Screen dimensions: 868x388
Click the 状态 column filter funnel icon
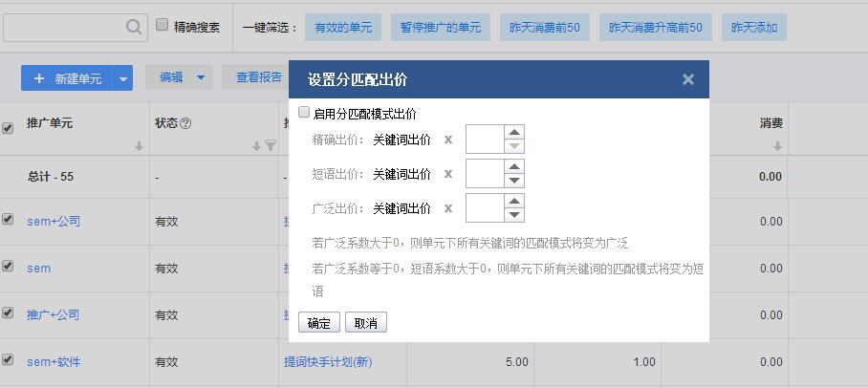[271, 146]
